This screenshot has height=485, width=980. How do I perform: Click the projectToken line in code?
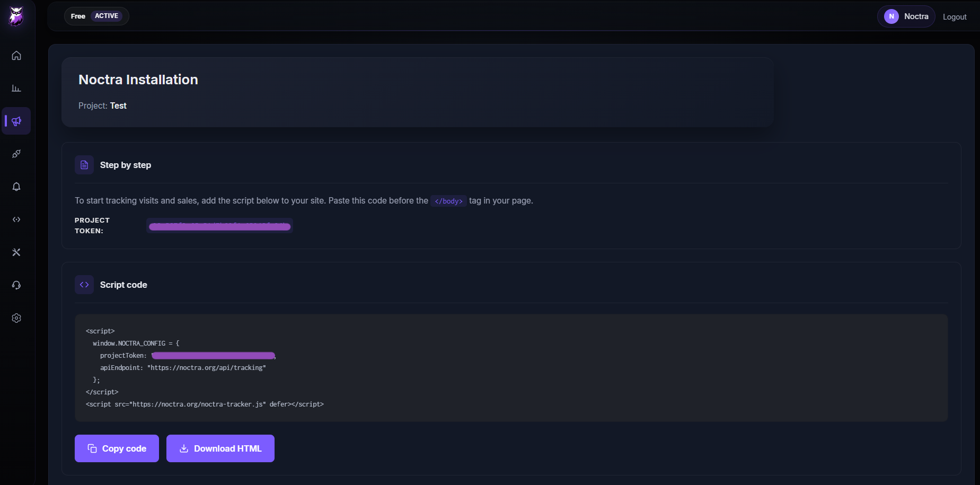188,356
